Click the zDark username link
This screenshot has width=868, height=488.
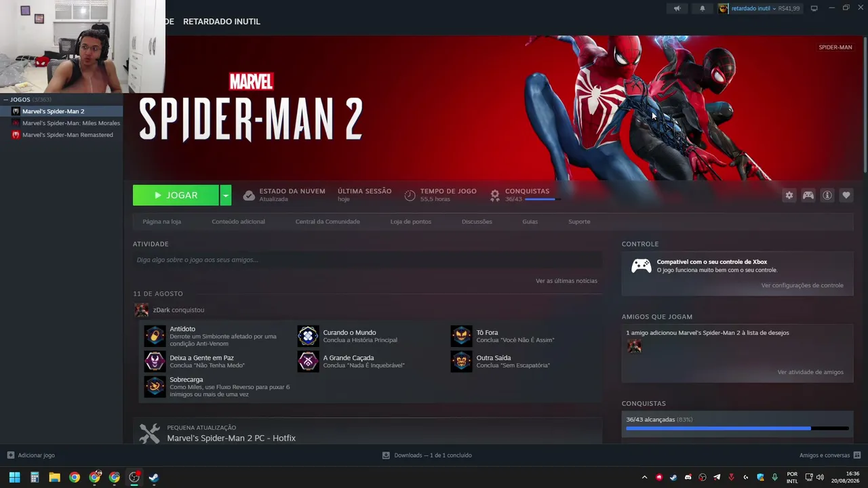161,310
